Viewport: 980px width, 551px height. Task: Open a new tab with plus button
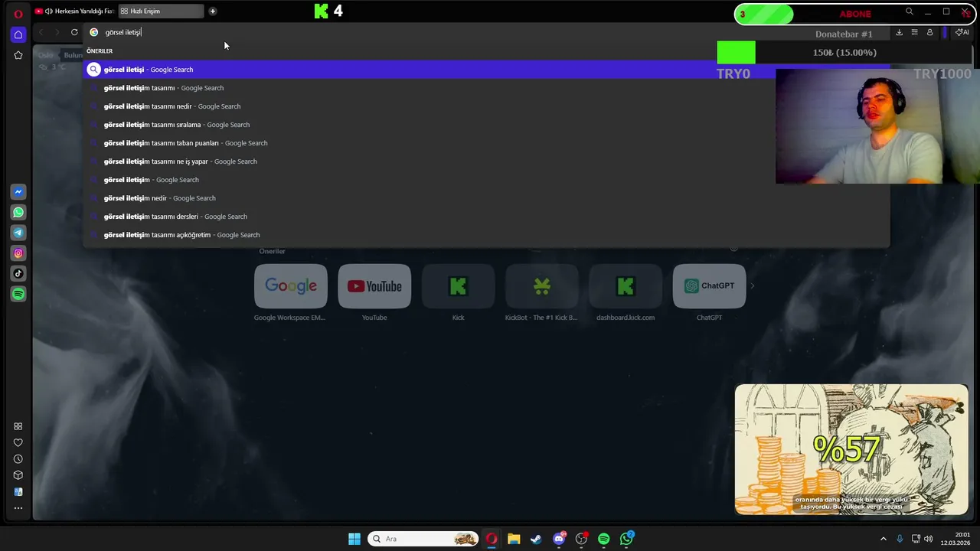(x=213, y=11)
